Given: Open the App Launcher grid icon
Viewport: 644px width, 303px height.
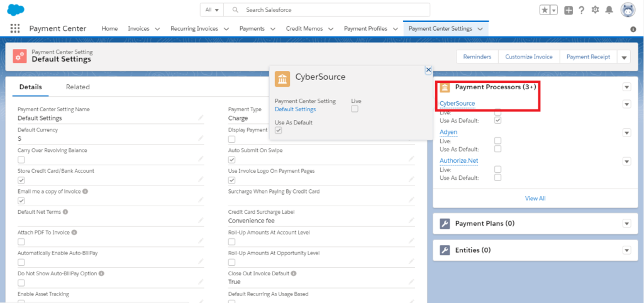Looking at the screenshot, I should pos(16,28).
